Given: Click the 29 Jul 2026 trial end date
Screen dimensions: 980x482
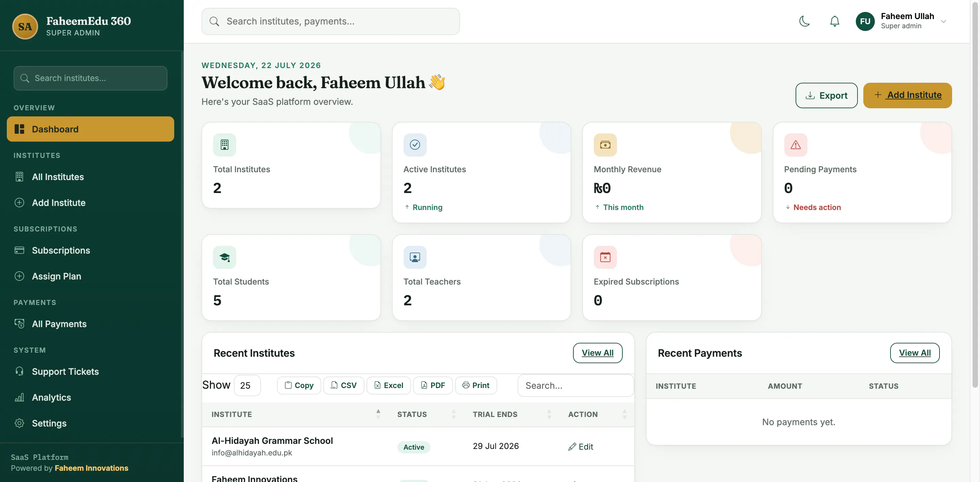Looking at the screenshot, I should (x=495, y=446).
